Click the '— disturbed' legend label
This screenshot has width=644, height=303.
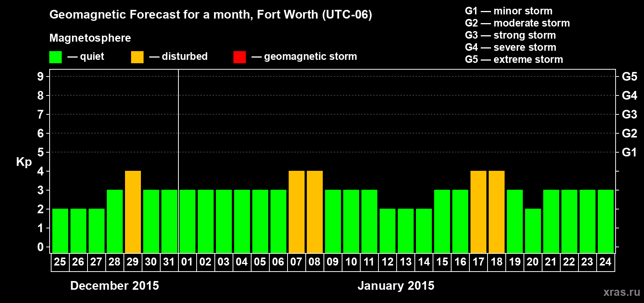pos(178,56)
